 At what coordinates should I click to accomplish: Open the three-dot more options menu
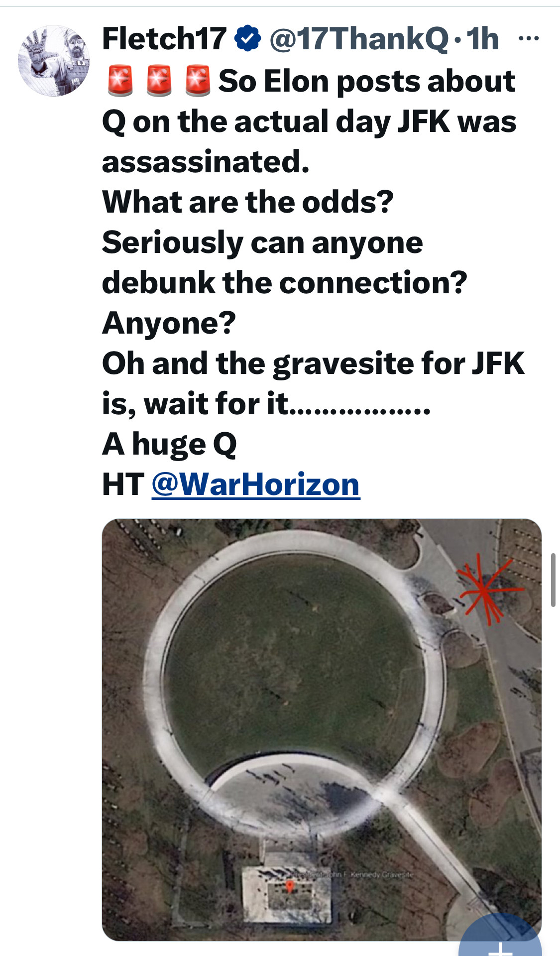click(529, 38)
